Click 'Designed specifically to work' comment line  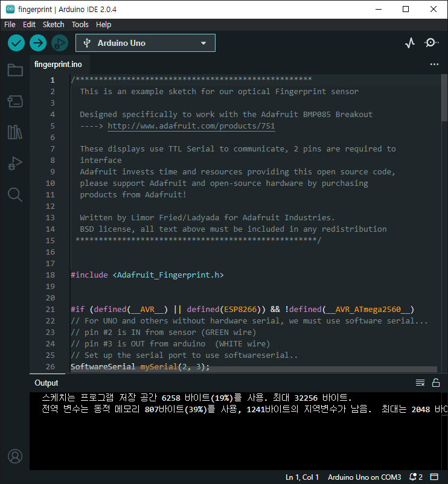pyautogui.click(x=226, y=115)
